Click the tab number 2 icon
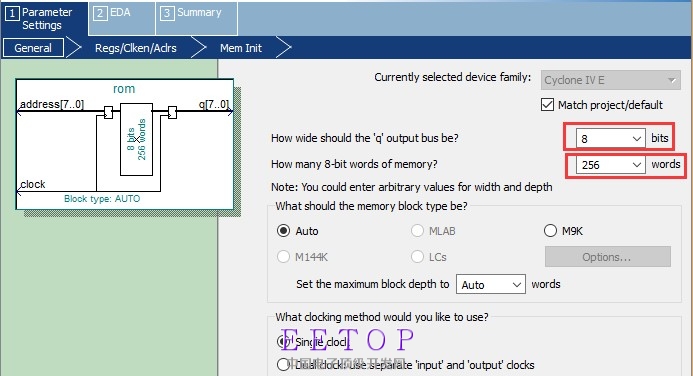The image size is (693, 376). click(x=100, y=13)
